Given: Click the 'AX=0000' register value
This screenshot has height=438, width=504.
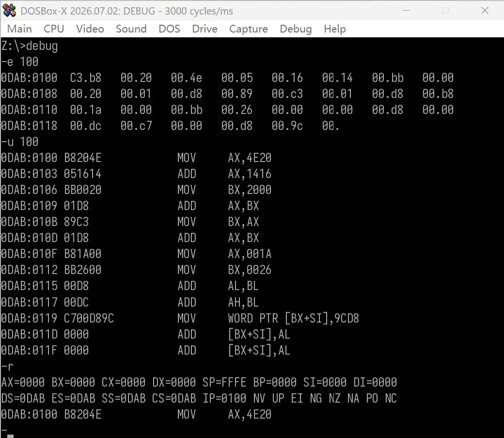Looking at the screenshot, I should [23, 383].
